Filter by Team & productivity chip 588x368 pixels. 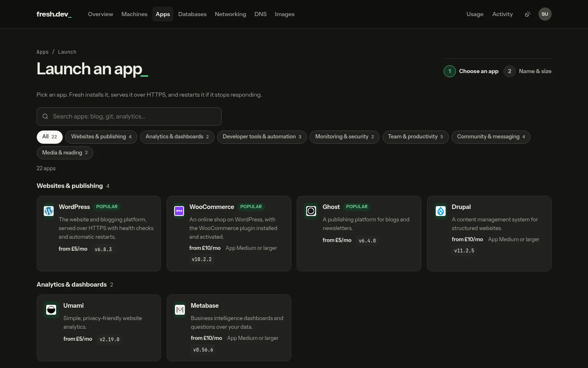point(416,137)
